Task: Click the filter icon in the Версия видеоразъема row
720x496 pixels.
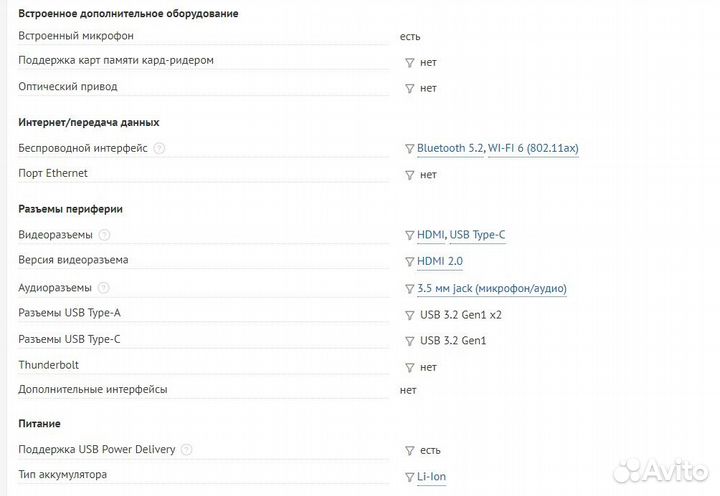Action: coord(409,262)
